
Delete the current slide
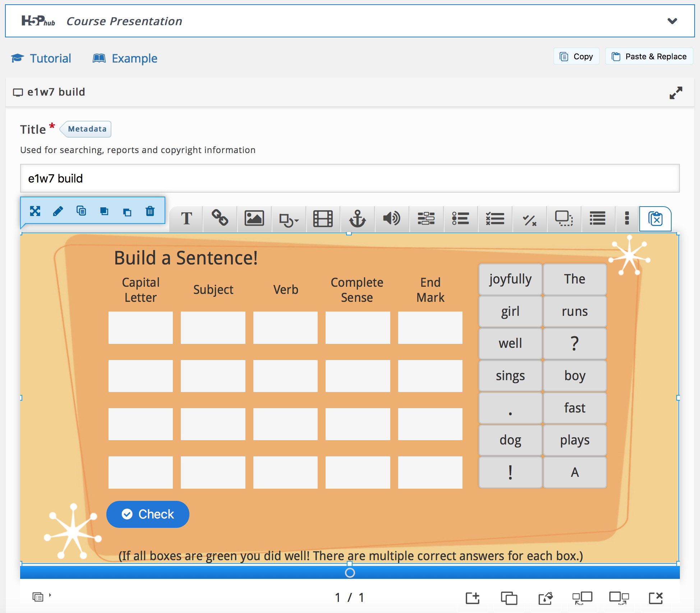coord(656,598)
